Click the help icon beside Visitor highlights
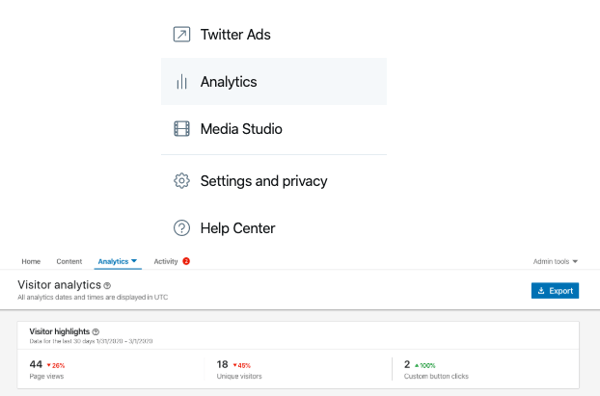The height and width of the screenshot is (396, 600). pos(96,332)
